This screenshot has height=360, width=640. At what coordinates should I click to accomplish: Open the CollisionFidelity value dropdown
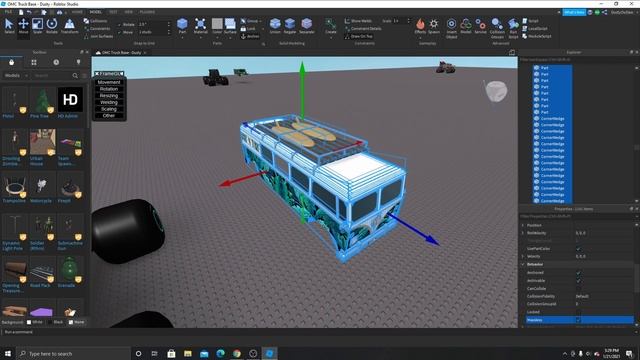pyautogui.click(x=604, y=296)
